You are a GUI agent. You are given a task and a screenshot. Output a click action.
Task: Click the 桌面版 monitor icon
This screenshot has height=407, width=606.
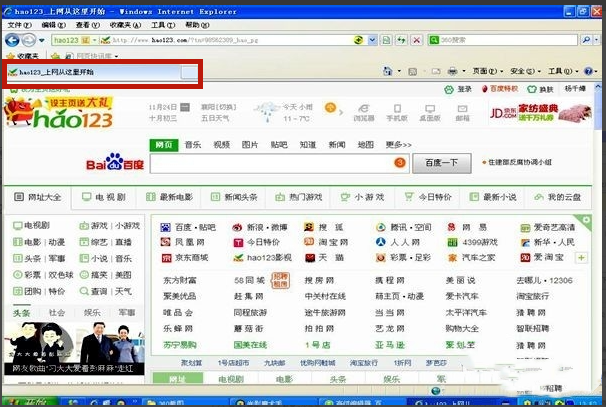point(430,112)
